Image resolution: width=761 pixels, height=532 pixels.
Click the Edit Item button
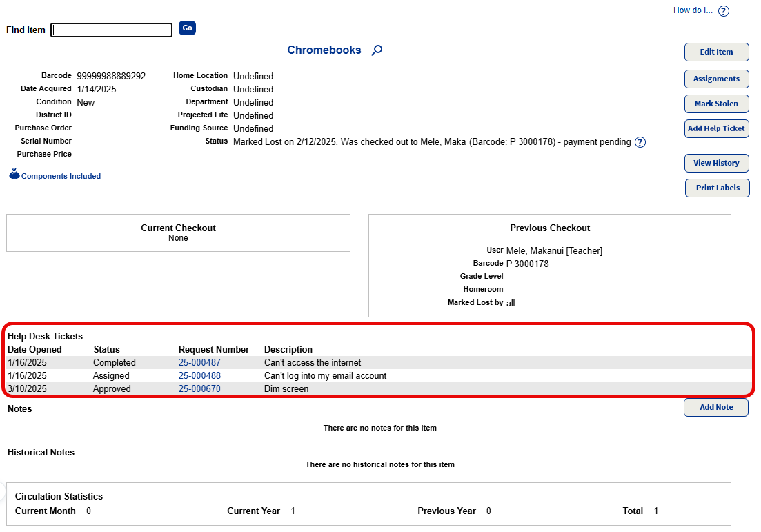(x=716, y=52)
